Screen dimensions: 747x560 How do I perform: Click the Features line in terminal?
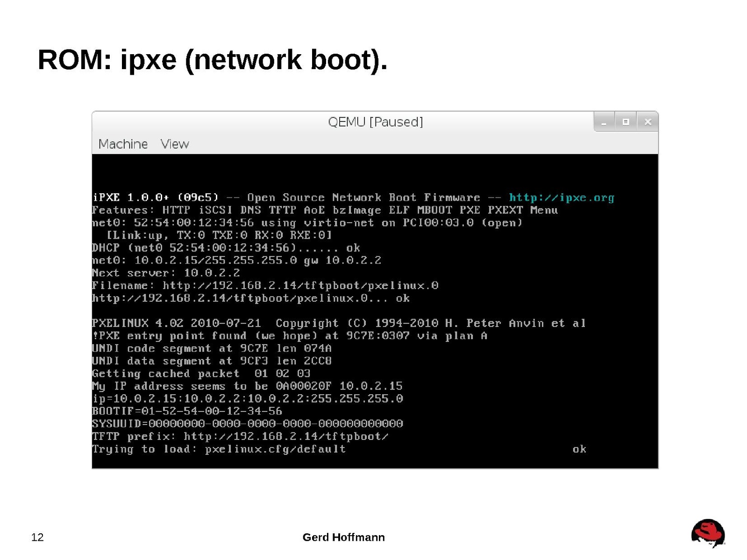pos(325,210)
